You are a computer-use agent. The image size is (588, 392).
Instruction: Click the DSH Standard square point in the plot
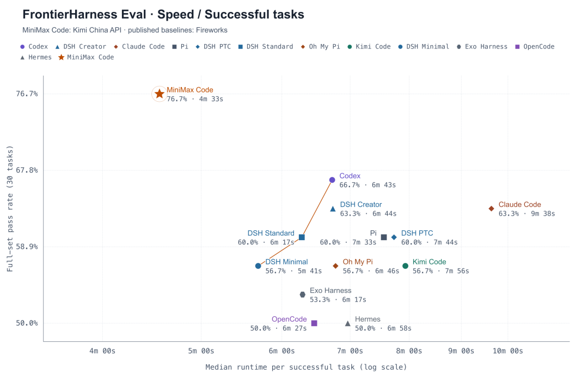click(302, 237)
